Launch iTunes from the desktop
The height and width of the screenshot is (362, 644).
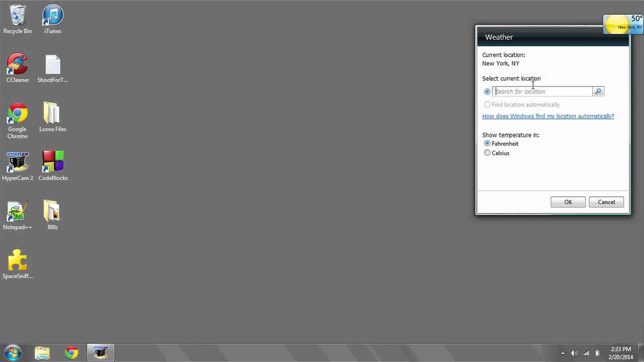coord(52,15)
